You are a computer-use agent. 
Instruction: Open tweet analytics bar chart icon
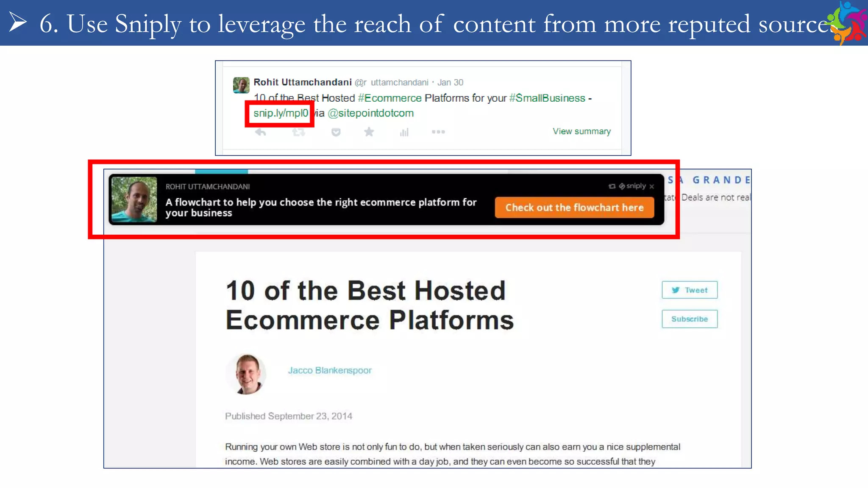(x=404, y=132)
